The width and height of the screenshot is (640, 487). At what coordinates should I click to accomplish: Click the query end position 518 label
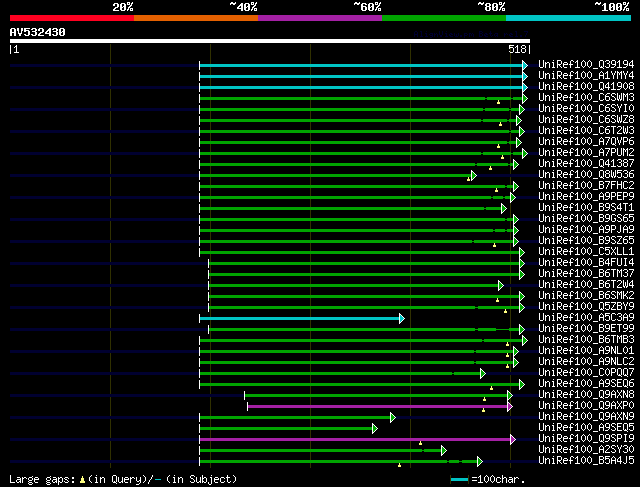(x=517, y=49)
